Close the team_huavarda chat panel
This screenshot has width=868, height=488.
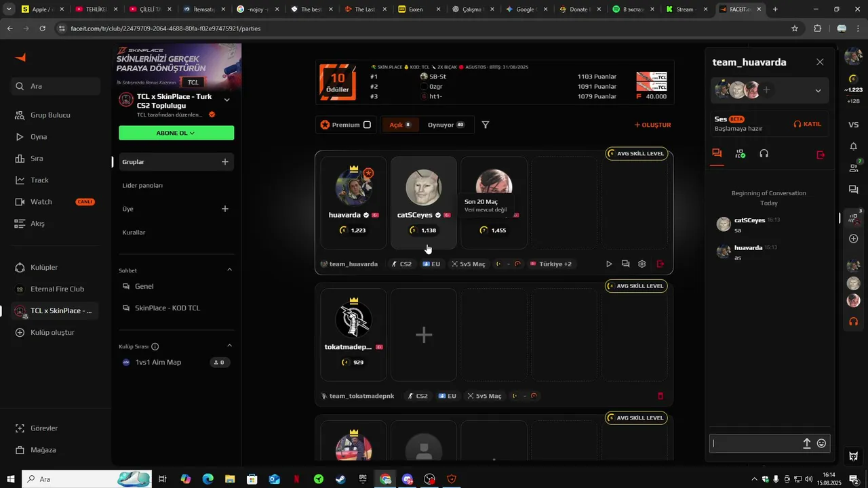pos(820,62)
